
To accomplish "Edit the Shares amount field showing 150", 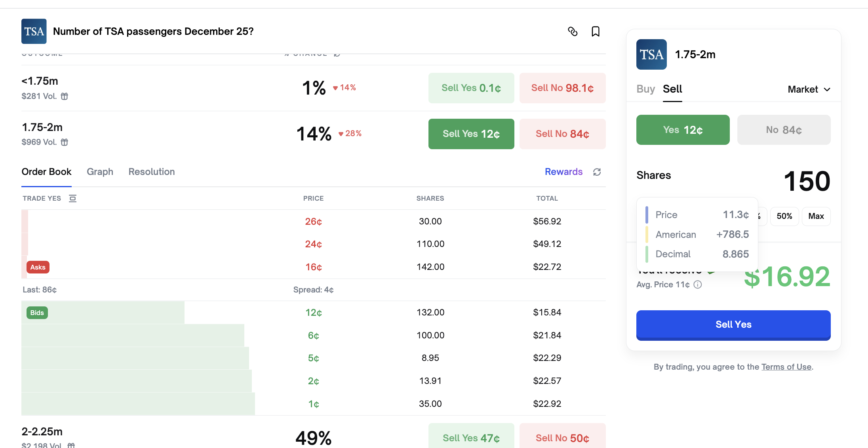I will coord(806,181).
